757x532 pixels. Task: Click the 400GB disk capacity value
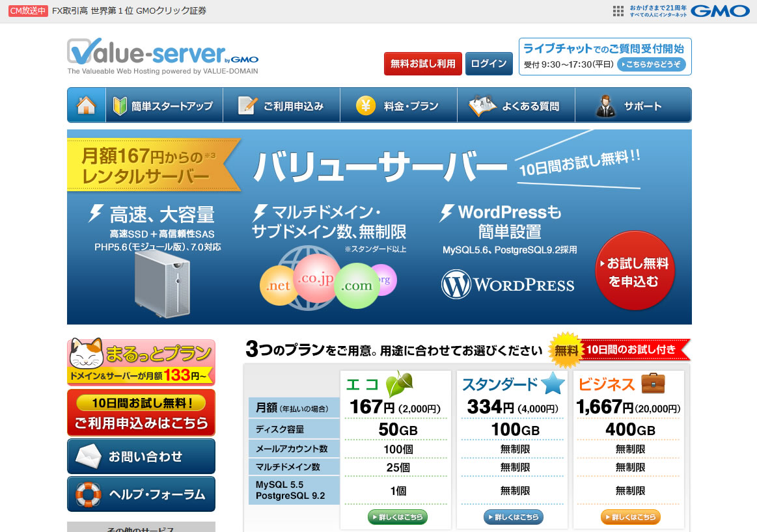pyautogui.click(x=631, y=429)
